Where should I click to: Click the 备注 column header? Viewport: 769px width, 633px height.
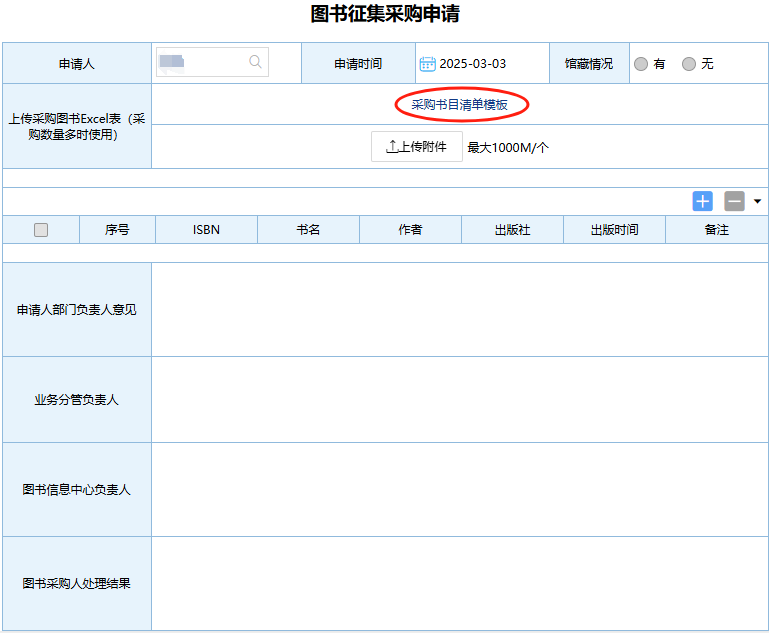tap(716, 230)
